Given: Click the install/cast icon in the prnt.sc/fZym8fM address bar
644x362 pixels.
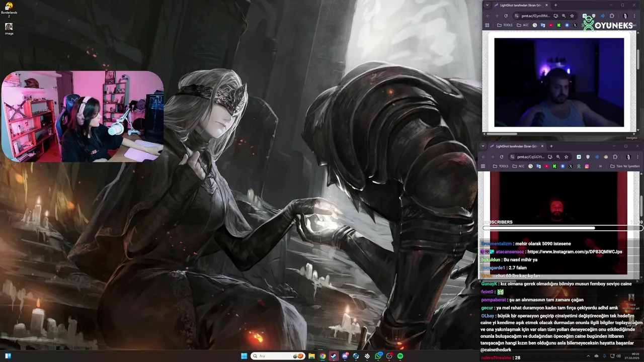Looking at the screenshot, I should click(x=556, y=16).
